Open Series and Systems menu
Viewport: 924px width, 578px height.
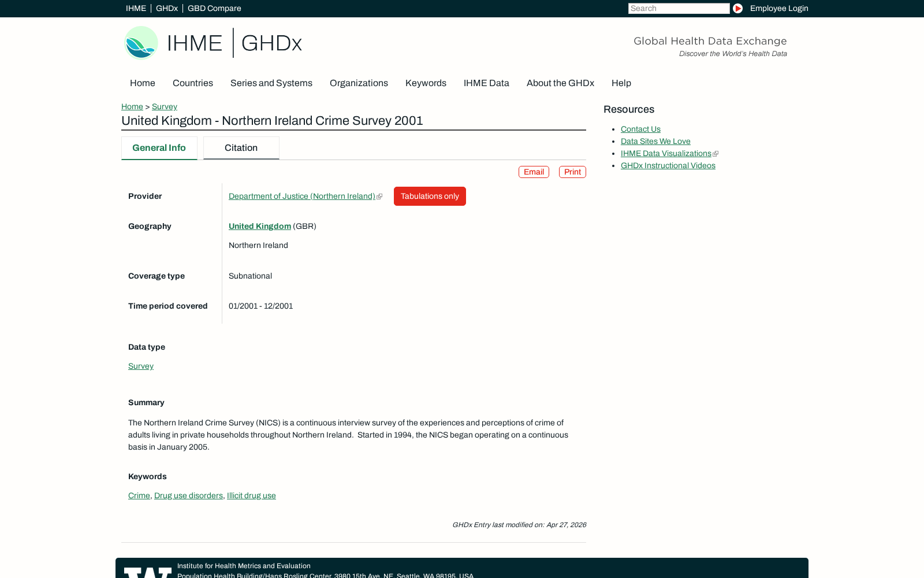[x=271, y=83]
